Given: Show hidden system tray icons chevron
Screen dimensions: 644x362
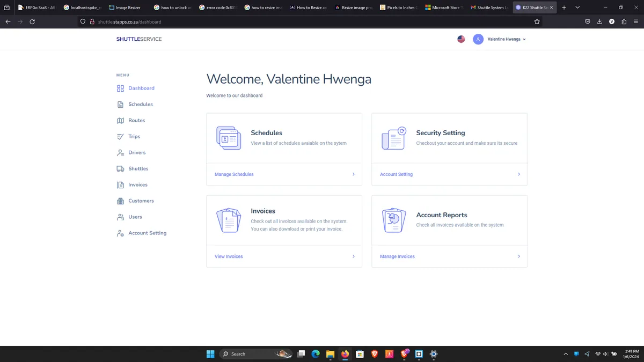Looking at the screenshot, I should 566,354.
